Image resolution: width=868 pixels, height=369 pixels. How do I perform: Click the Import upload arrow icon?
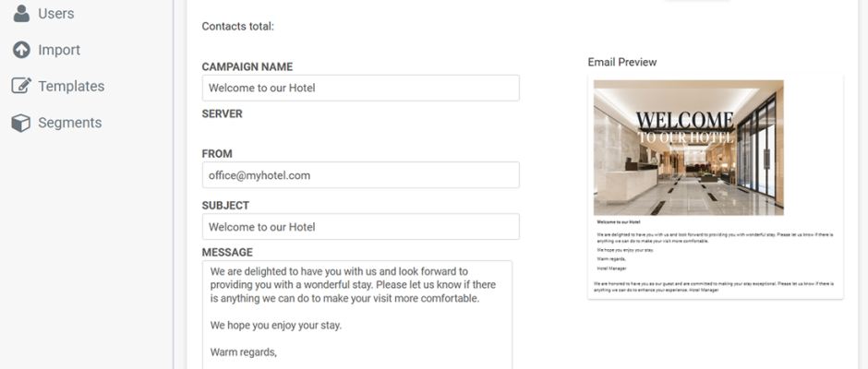click(21, 50)
